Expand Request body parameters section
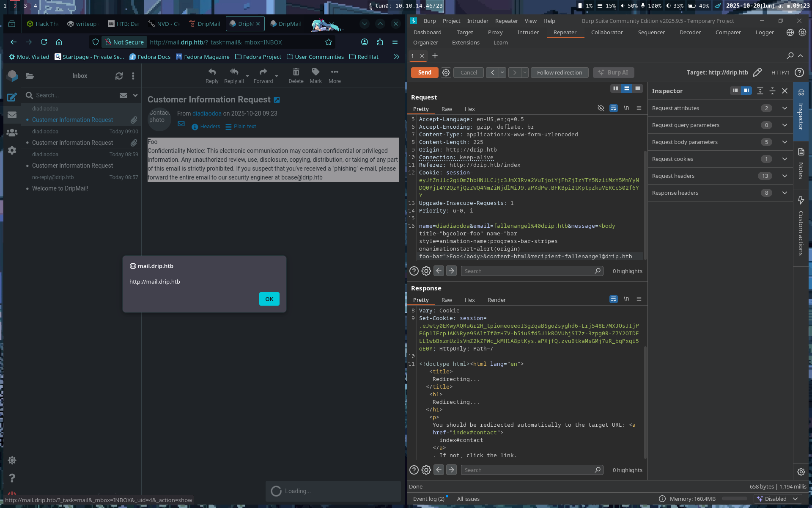The height and width of the screenshot is (508, 812). [785, 142]
